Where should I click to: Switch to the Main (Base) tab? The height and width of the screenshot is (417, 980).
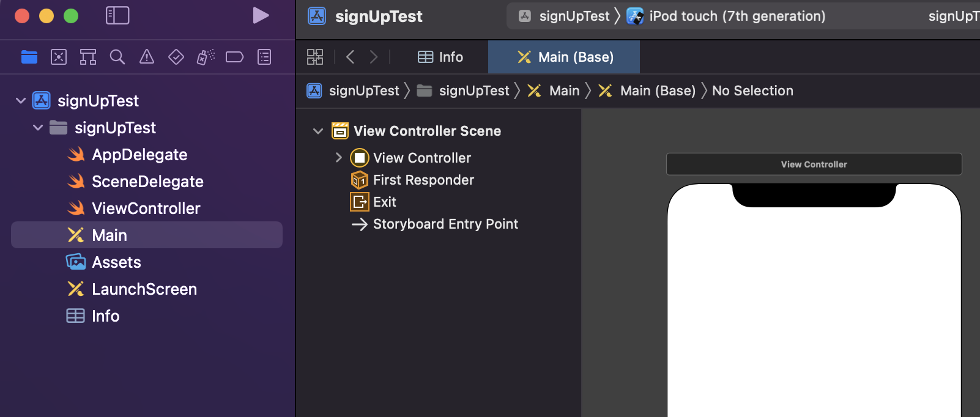(x=564, y=57)
